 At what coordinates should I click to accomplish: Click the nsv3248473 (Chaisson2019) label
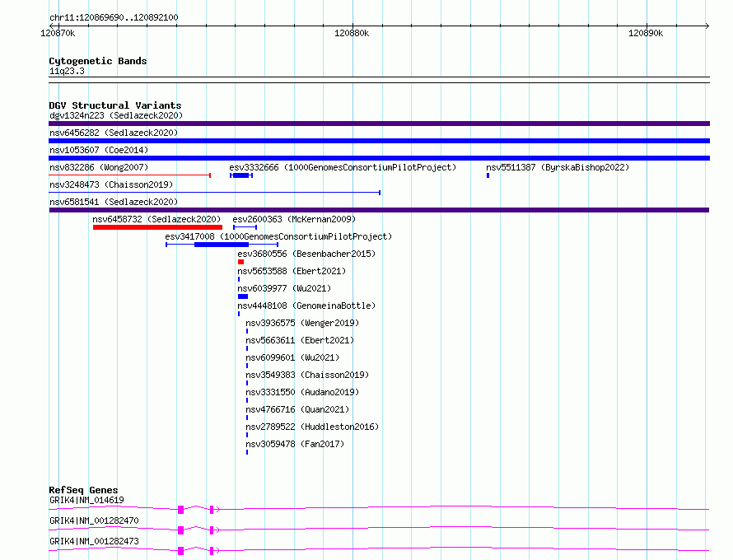(x=111, y=184)
